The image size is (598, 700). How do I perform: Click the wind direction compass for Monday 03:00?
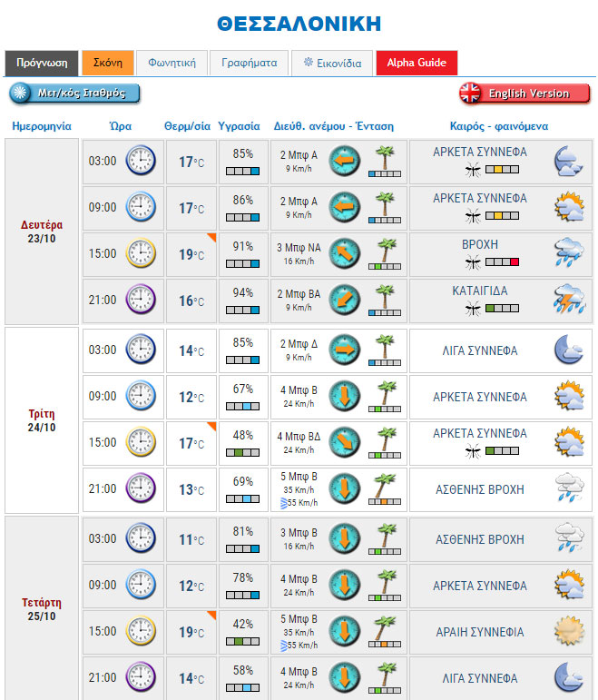344,161
